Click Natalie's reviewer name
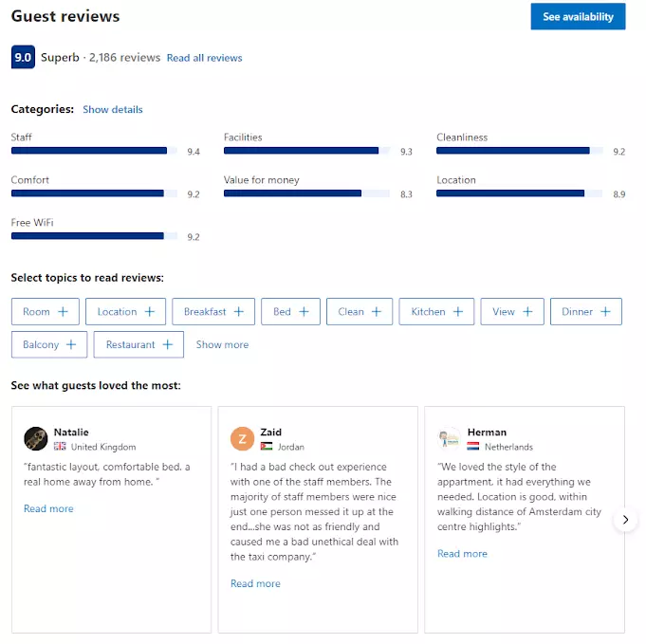The height and width of the screenshot is (644, 646). coord(71,432)
